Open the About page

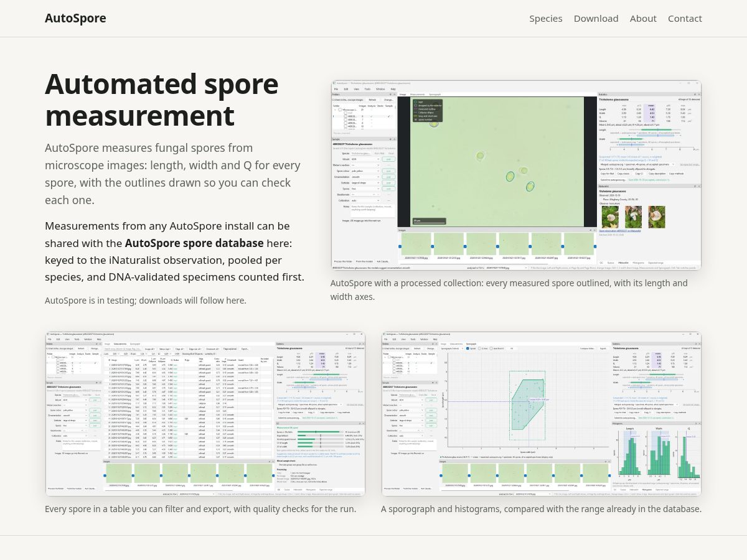click(x=643, y=19)
